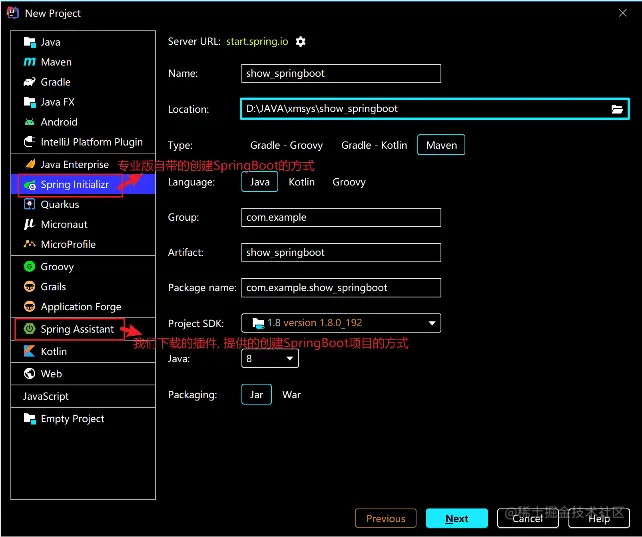Click the Next button
642x537 pixels.
coord(457,518)
